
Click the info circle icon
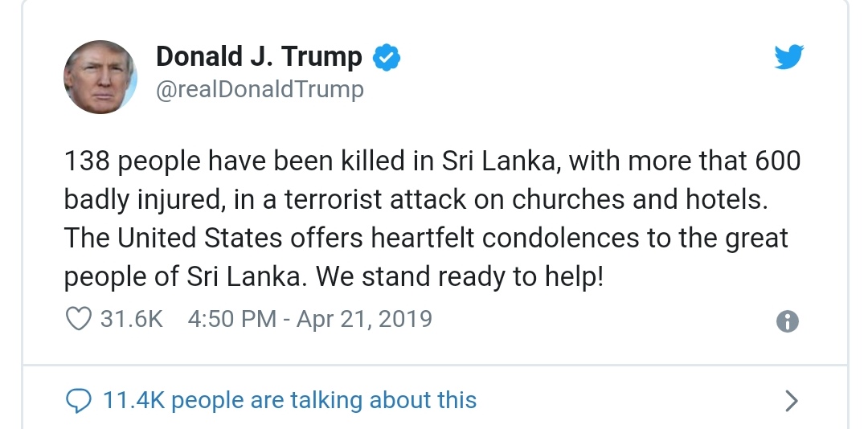[788, 321]
